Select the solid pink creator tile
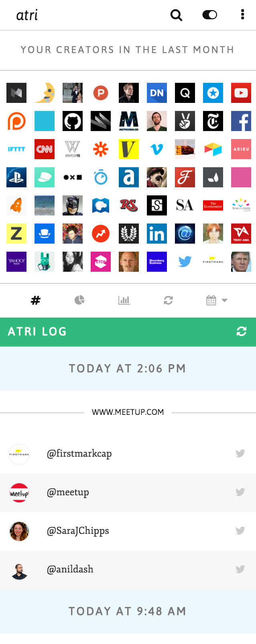Screen dimensions: 256x644 241,177
